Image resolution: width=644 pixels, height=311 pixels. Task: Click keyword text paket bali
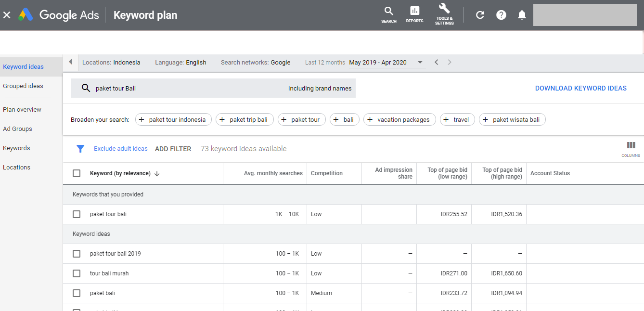(103, 293)
